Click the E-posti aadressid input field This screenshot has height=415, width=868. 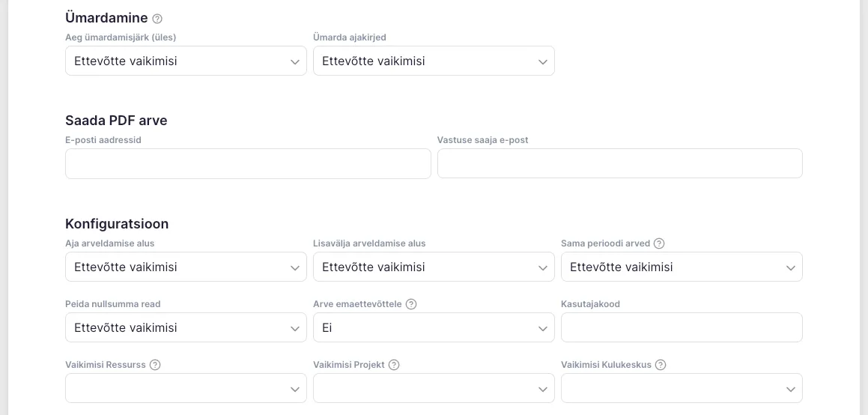pyautogui.click(x=248, y=164)
